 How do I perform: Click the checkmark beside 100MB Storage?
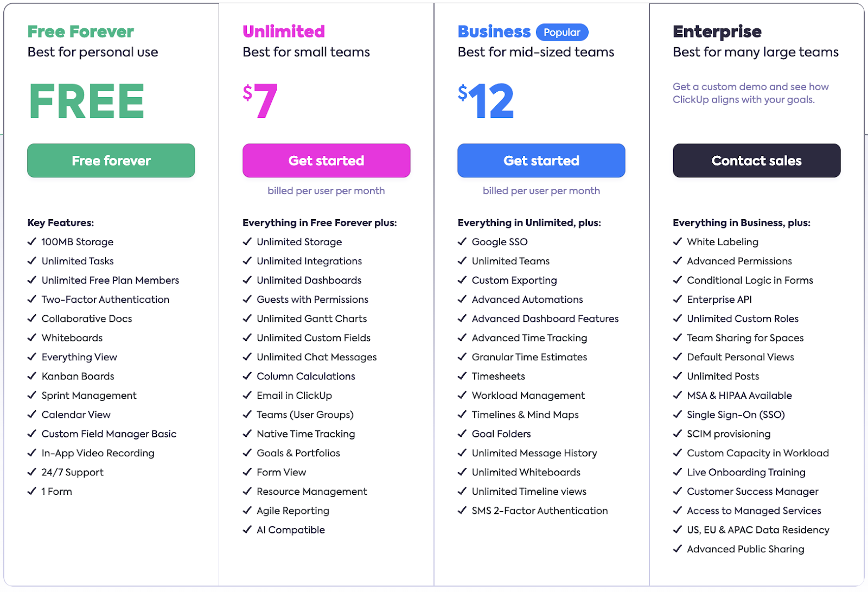32,241
